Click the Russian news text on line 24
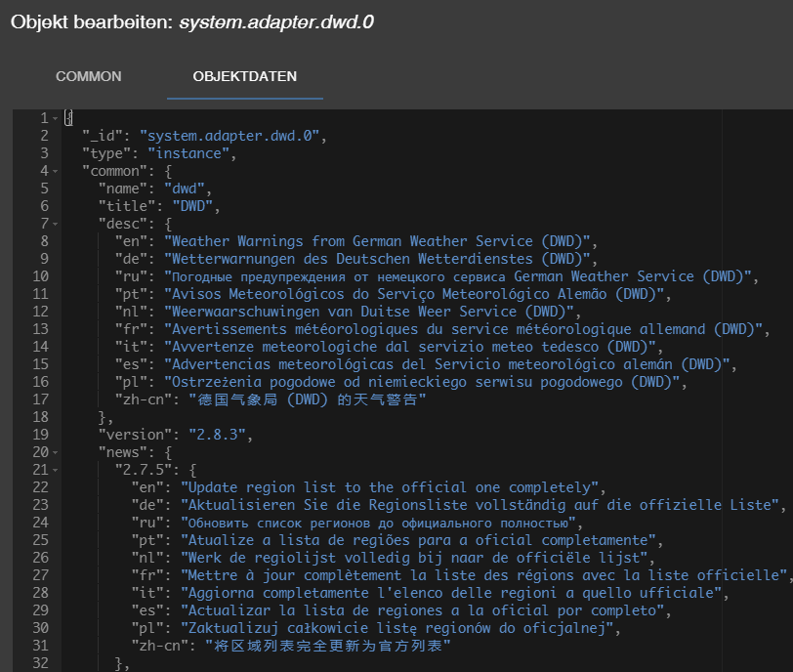 (378, 523)
